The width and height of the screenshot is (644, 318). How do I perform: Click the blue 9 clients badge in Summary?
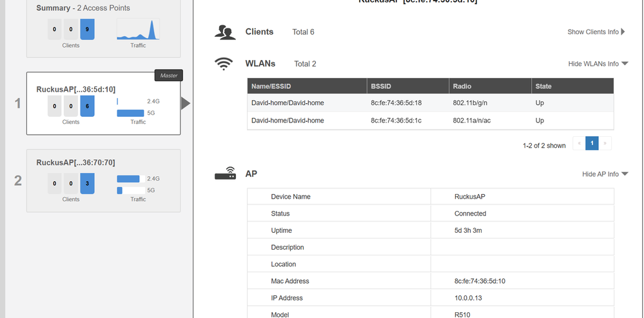click(88, 30)
